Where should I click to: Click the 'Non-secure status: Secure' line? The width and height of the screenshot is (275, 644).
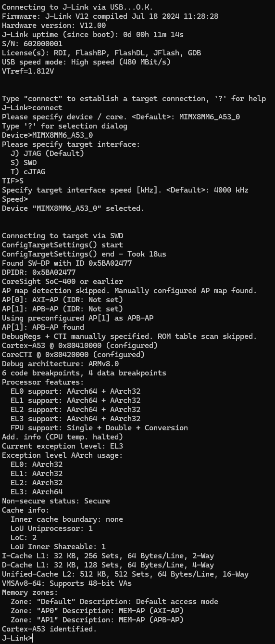[56, 501]
